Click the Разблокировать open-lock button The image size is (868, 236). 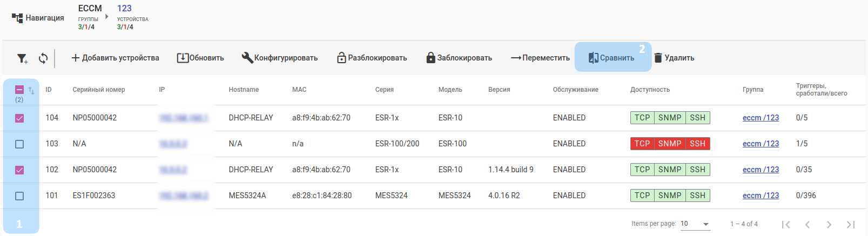coord(372,58)
